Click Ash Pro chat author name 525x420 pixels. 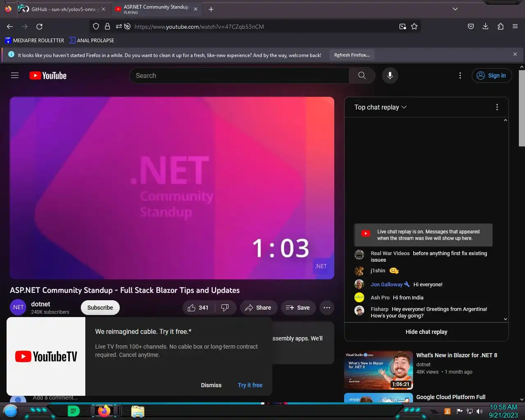tap(380, 297)
